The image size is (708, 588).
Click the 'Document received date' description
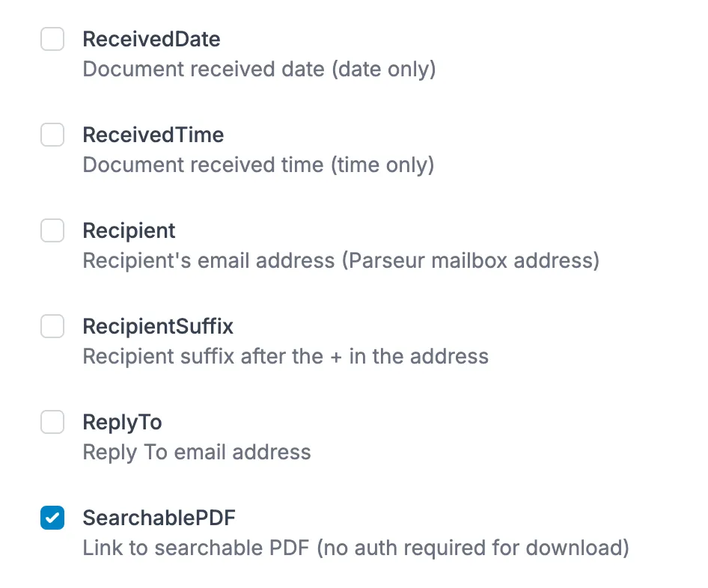click(x=258, y=69)
